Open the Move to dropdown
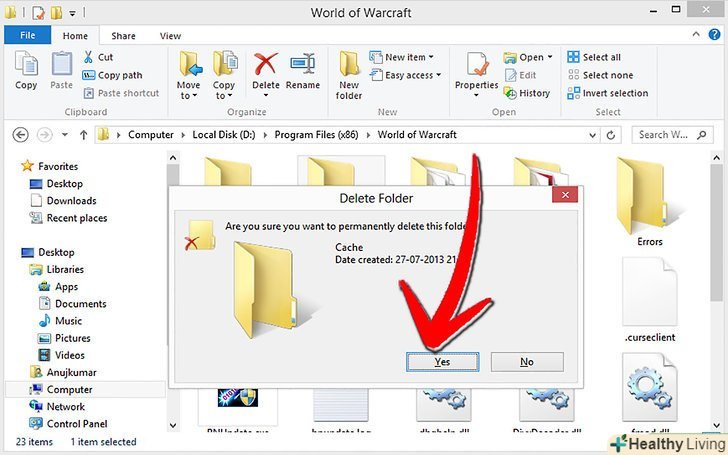 188,75
